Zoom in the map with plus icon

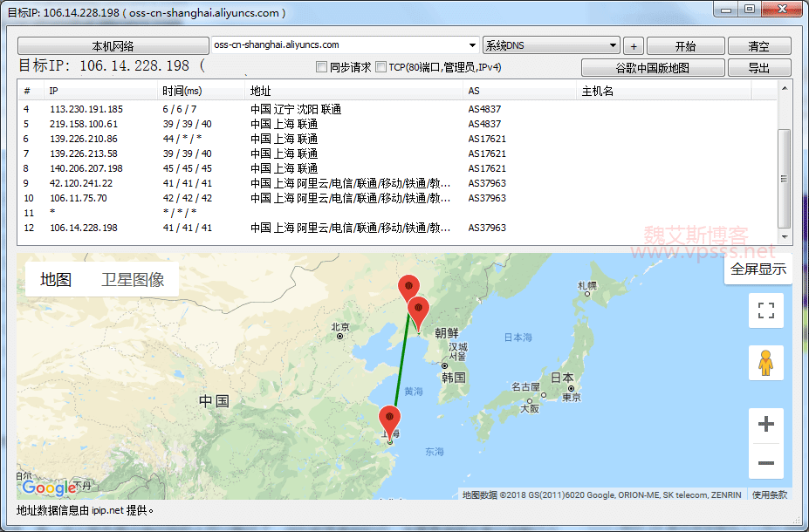766,425
